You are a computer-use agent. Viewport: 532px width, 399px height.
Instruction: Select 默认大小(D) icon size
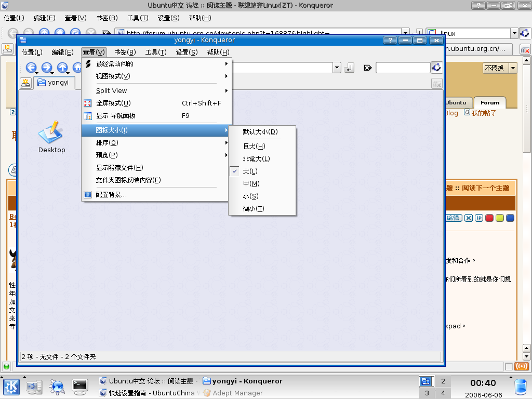pyautogui.click(x=262, y=131)
